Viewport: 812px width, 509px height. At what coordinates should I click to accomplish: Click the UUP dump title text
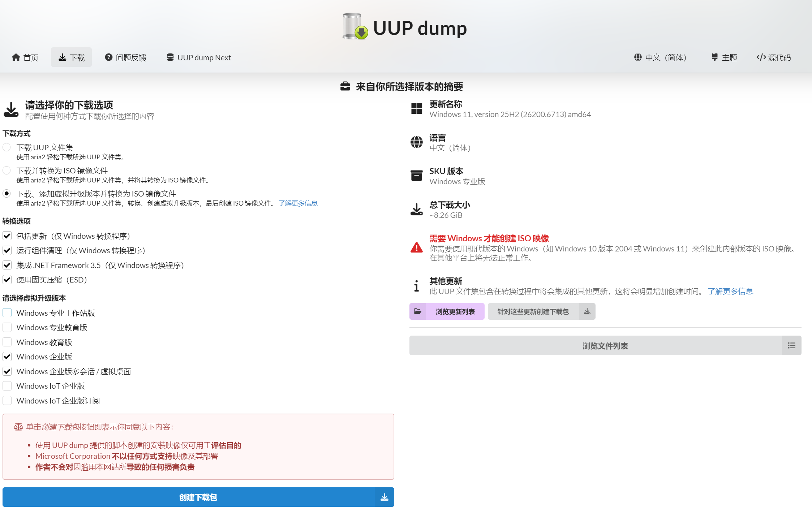(420, 28)
